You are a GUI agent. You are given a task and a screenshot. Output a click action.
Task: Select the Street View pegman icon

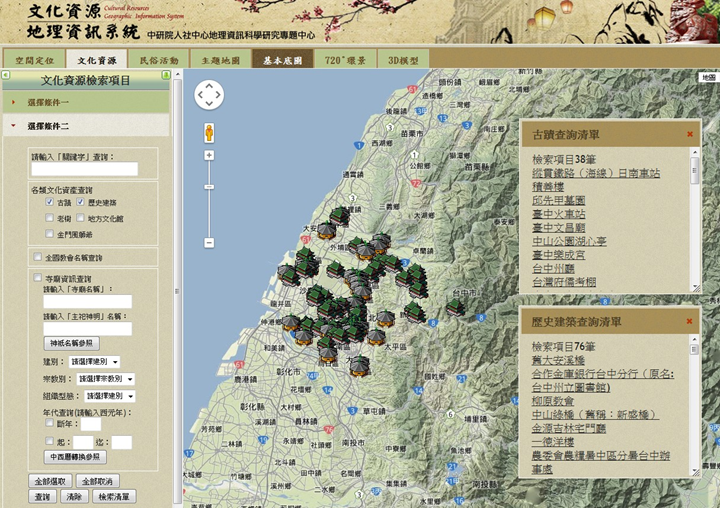tap(209, 133)
